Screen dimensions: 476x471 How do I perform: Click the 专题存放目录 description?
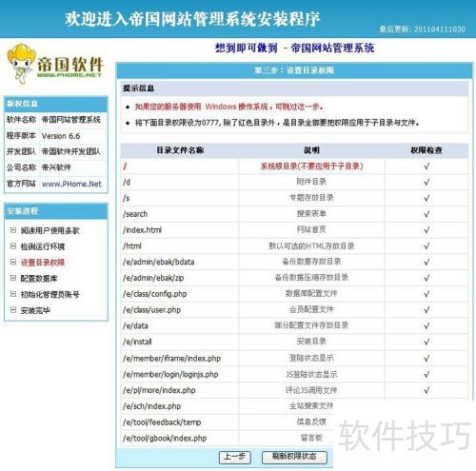311,198
